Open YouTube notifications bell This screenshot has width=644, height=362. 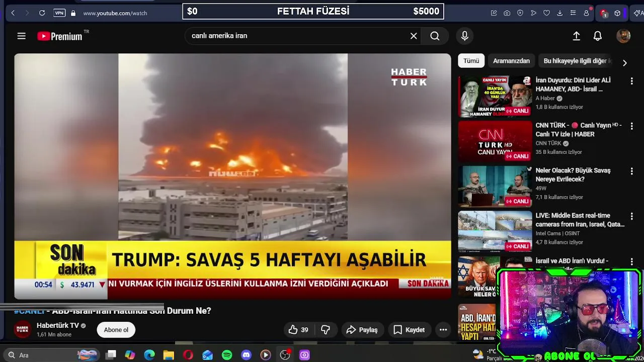(598, 36)
